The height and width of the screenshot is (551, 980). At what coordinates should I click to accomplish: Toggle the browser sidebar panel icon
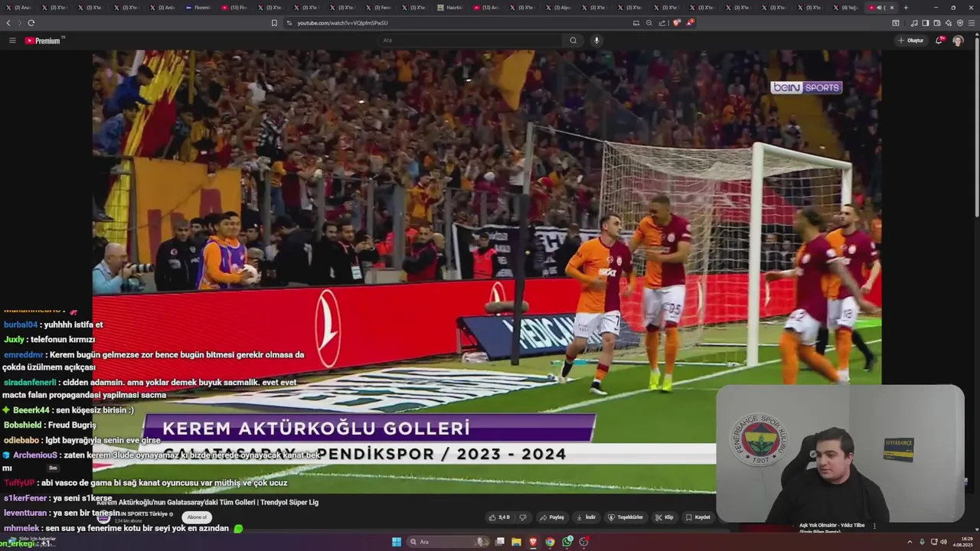coord(926,23)
